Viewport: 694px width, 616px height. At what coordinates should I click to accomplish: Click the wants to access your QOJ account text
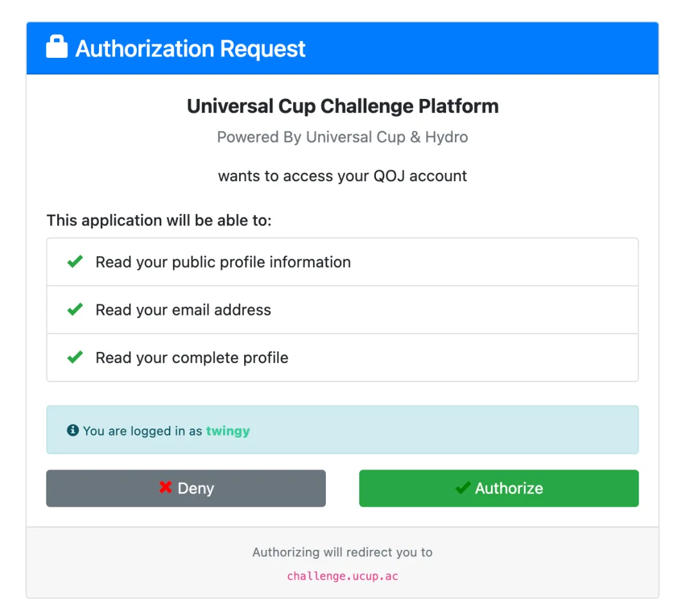[343, 176]
